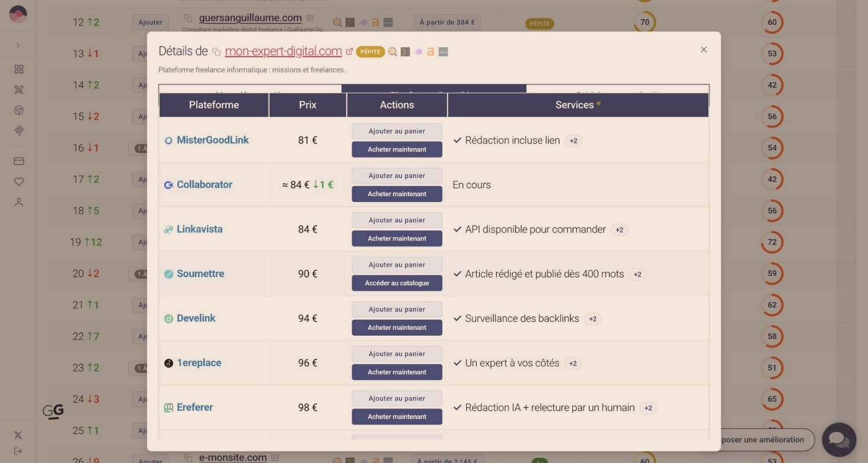Open the mon-expert-digital.com link in modal title
Image resolution: width=868 pixels, height=463 pixels.
(x=284, y=51)
